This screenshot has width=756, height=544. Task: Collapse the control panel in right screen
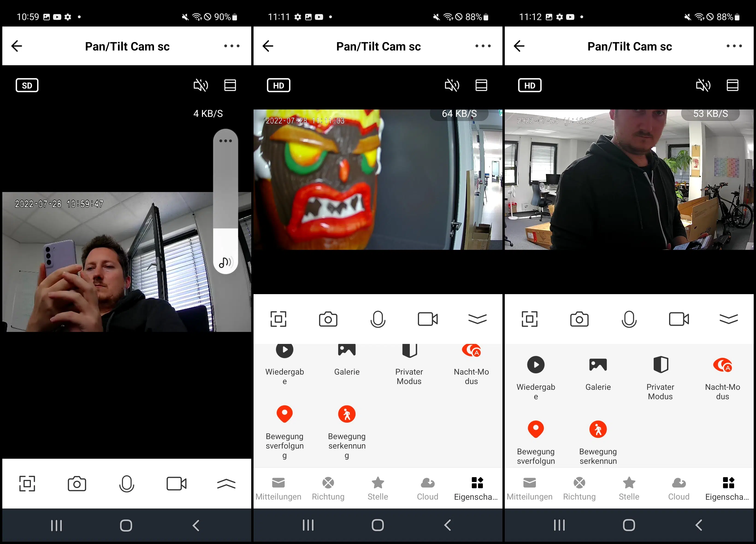(729, 319)
